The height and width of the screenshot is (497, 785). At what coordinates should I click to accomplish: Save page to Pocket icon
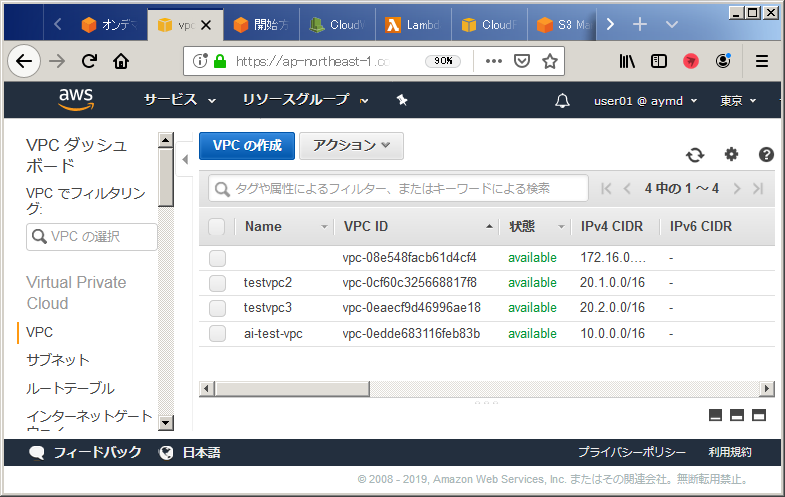tap(522, 61)
